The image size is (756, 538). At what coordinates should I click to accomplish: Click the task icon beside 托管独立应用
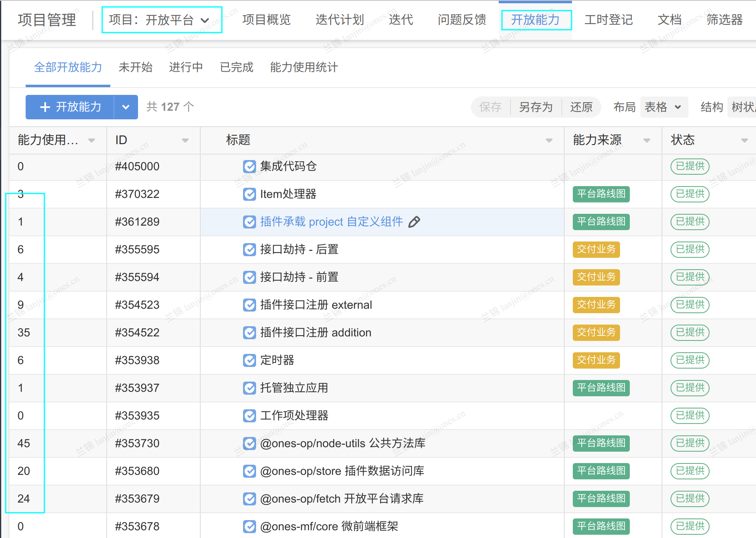(x=249, y=388)
